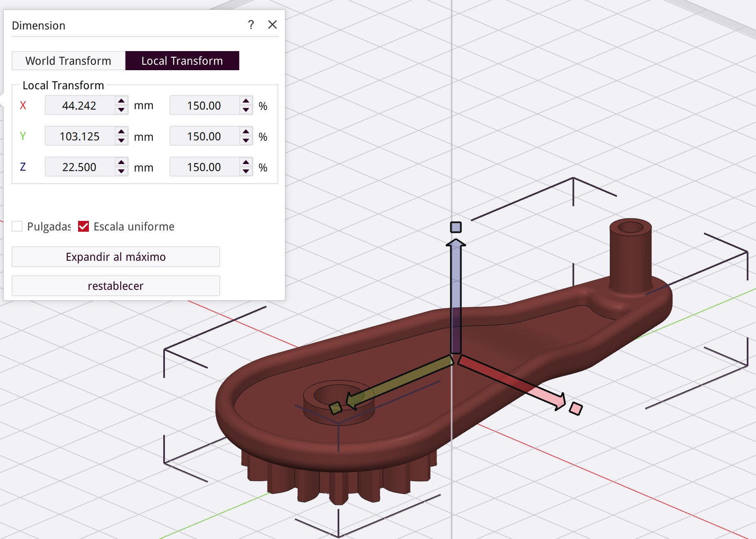
Task: Click the Y scale percent field
Action: [204, 136]
